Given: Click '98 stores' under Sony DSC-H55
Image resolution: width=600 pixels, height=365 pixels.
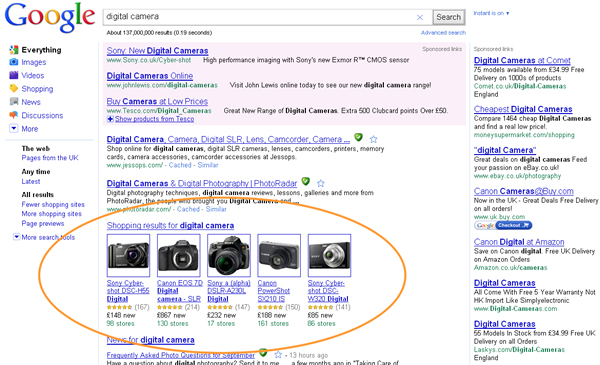Looking at the screenshot, I should [x=121, y=324].
